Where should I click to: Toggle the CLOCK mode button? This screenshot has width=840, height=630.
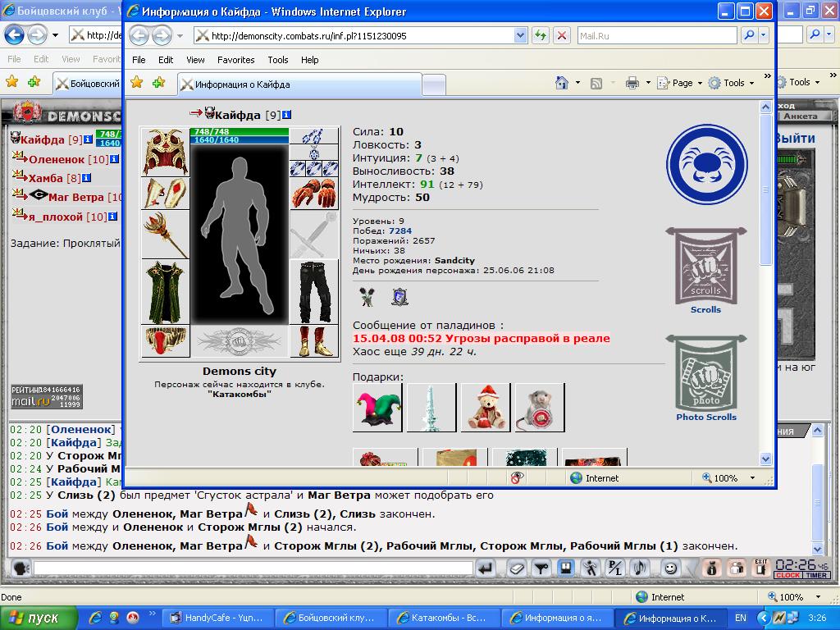click(x=787, y=575)
